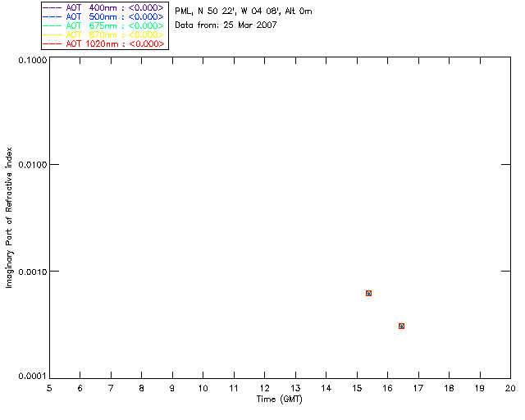Select the 'AOT 870nm : <0.000>' legend entry

click(103, 34)
